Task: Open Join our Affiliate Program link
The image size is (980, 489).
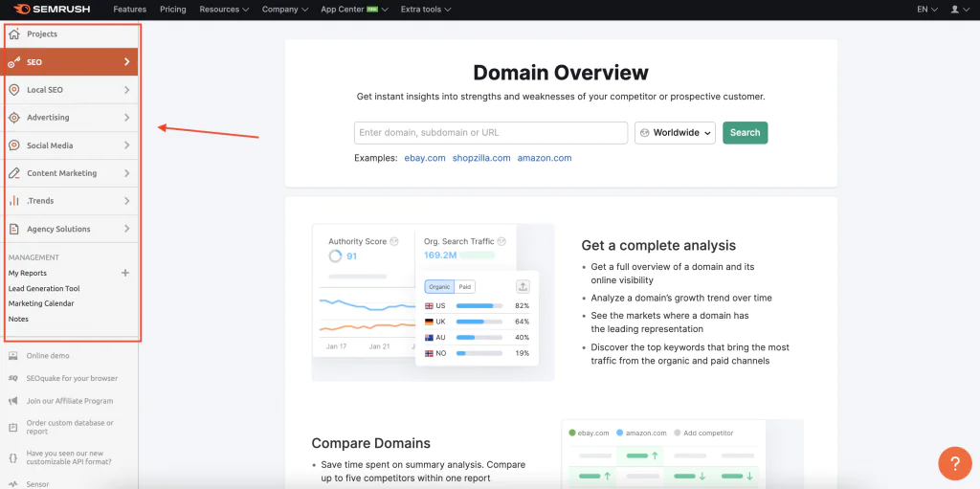Action: click(69, 402)
